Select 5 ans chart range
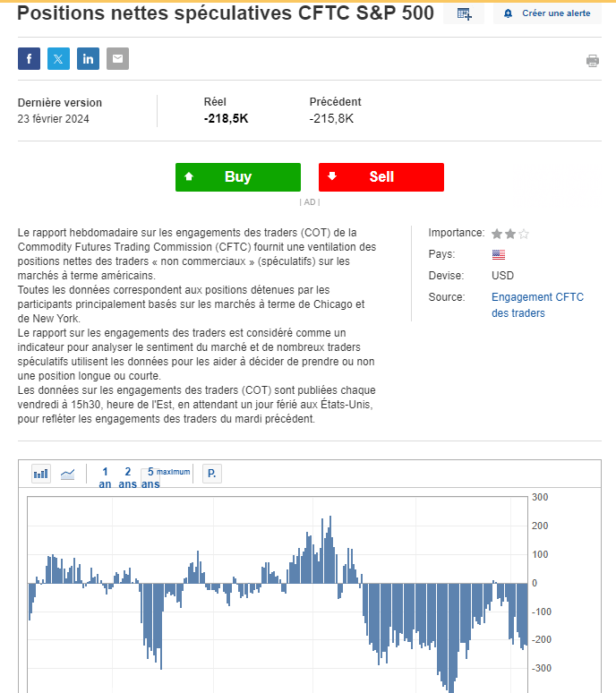This screenshot has width=616, height=693. [150, 478]
